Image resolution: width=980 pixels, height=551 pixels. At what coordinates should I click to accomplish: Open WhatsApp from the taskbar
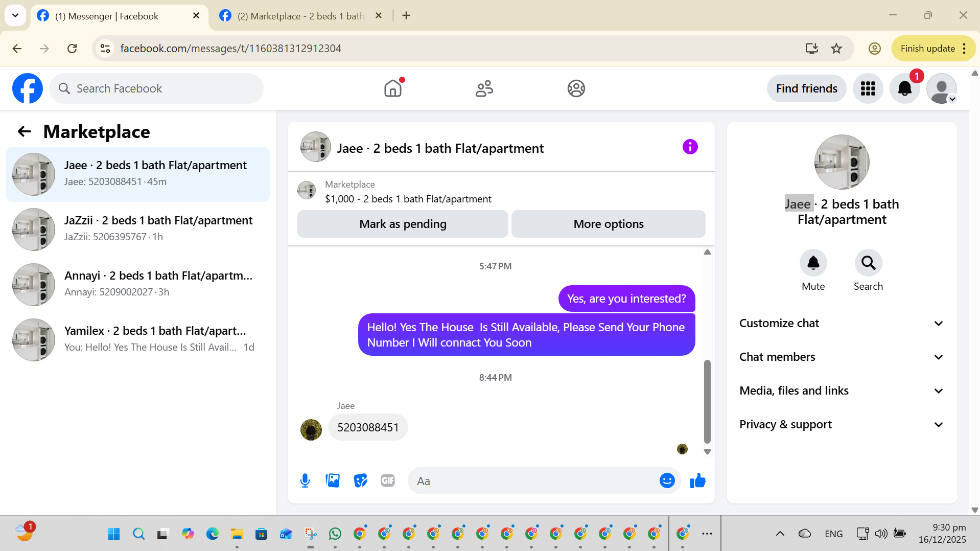335,534
